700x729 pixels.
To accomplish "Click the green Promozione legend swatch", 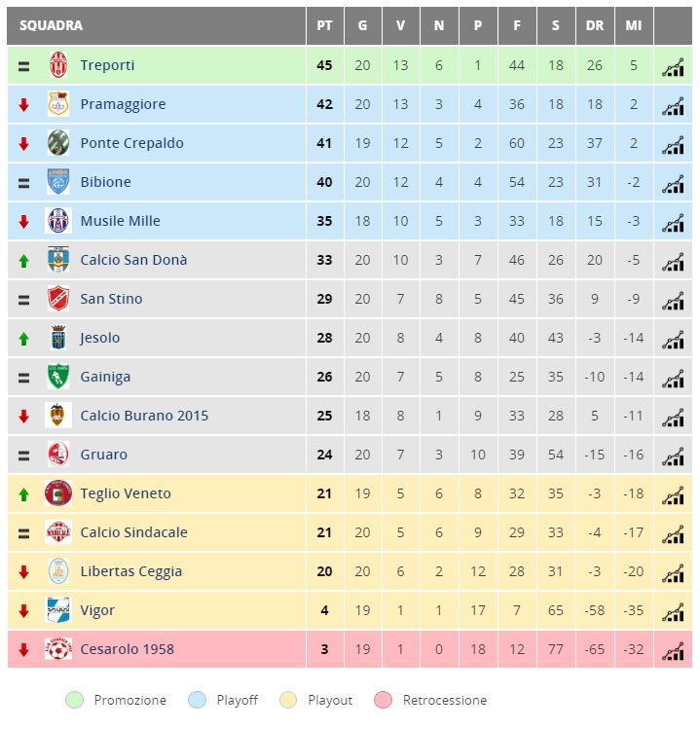I will pyautogui.click(x=74, y=700).
